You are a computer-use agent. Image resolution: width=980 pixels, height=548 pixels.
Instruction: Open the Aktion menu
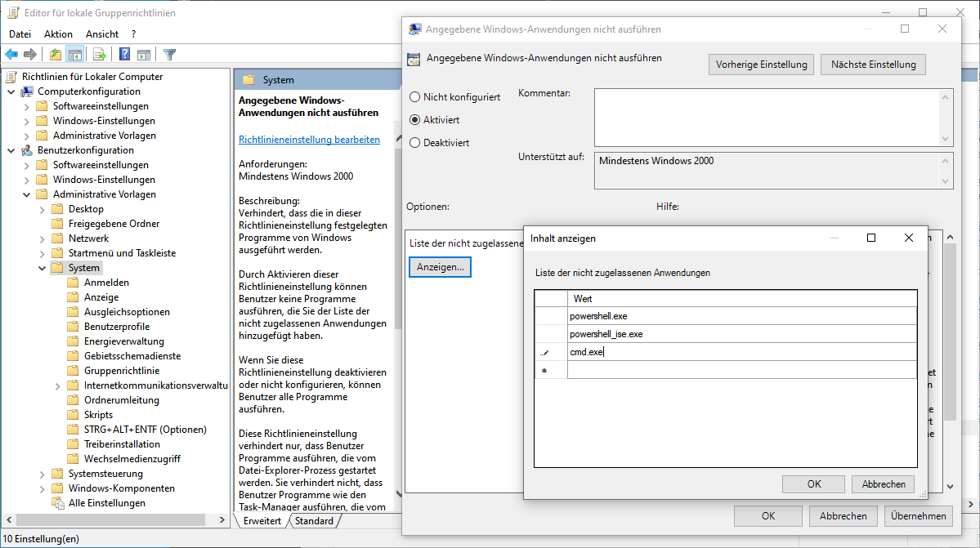[x=58, y=34]
